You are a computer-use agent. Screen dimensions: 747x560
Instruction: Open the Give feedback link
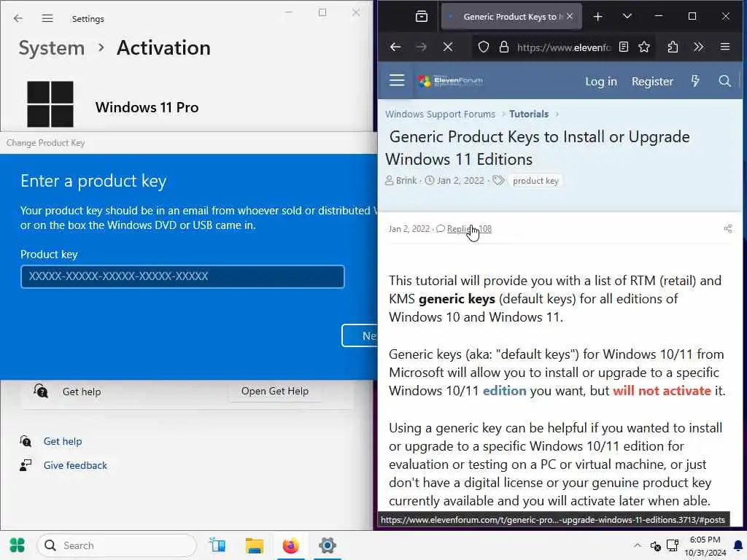75,466
